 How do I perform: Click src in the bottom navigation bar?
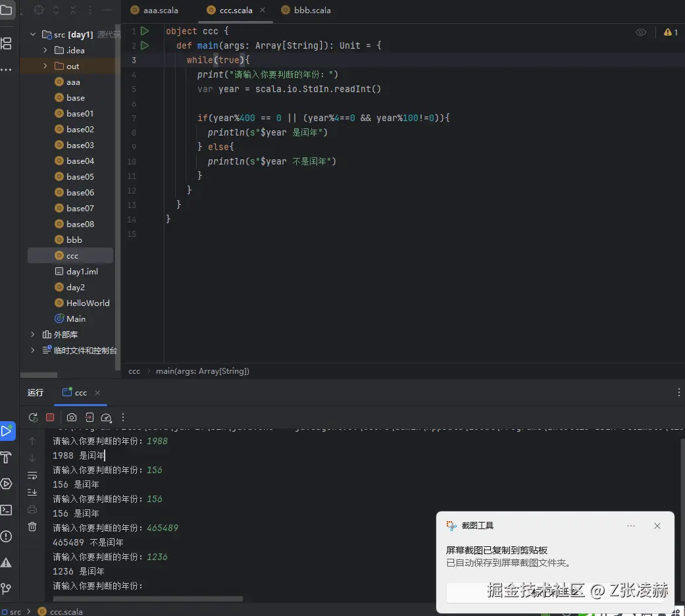pyautogui.click(x=12, y=611)
